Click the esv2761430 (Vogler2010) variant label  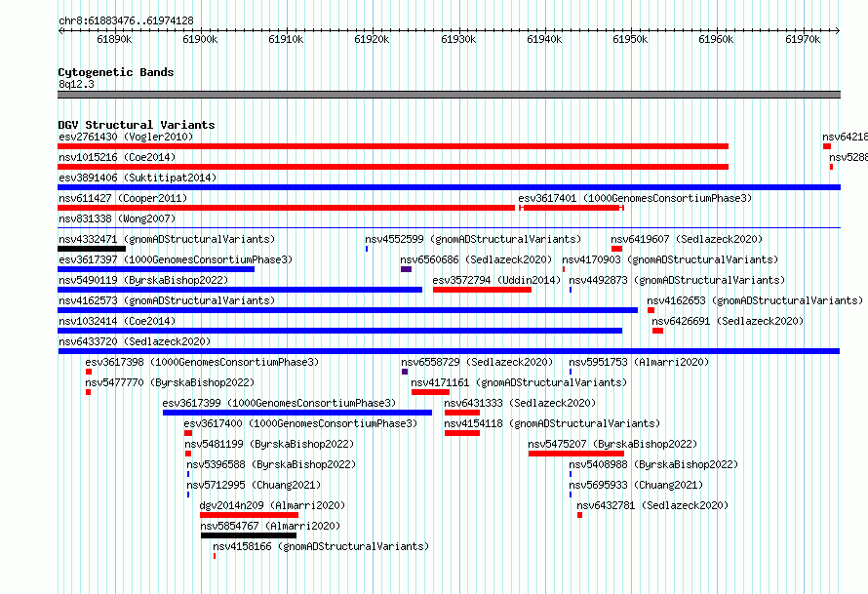point(126,137)
